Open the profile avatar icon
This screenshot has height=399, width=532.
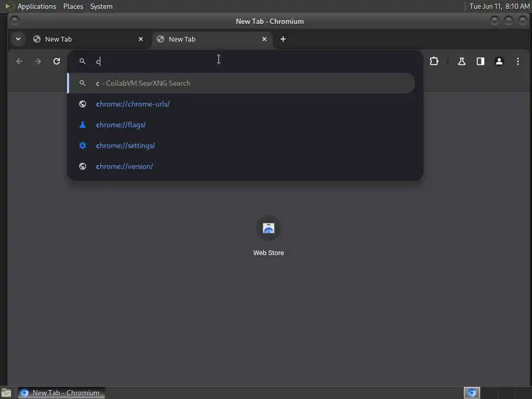499,61
